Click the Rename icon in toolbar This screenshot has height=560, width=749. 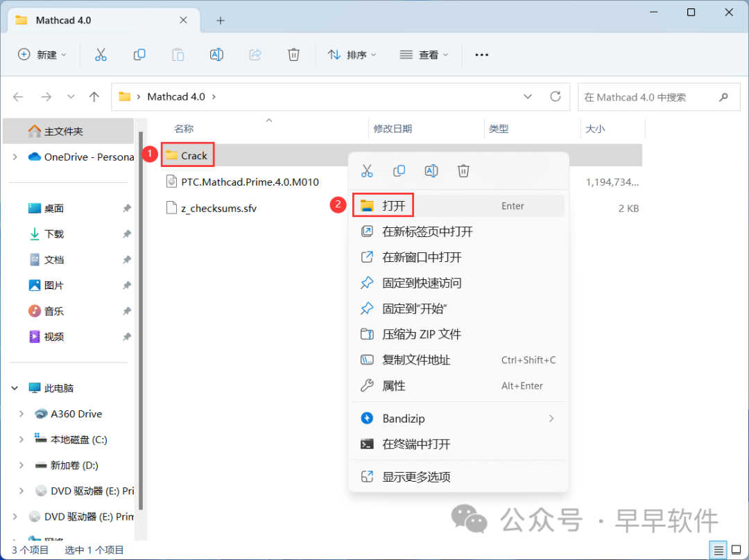[x=216, y=55]
